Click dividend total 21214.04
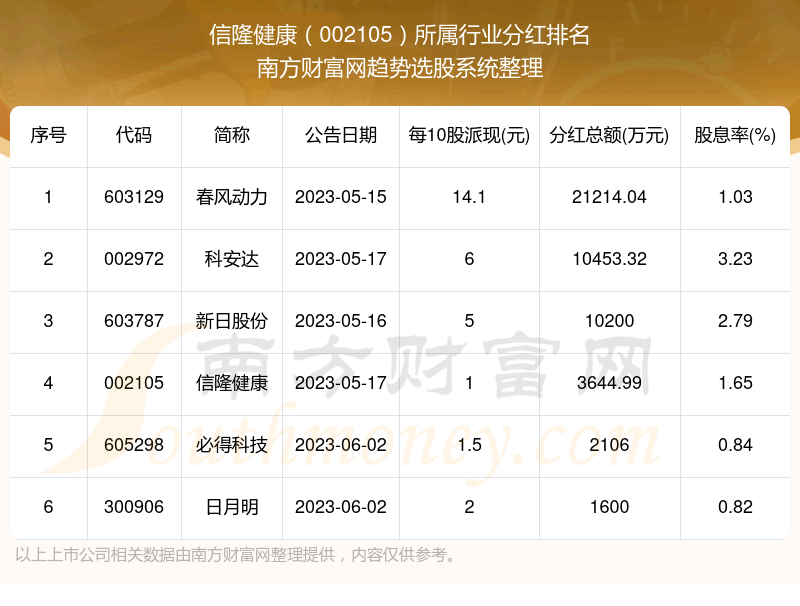800x606 pixels. point(609,197)
